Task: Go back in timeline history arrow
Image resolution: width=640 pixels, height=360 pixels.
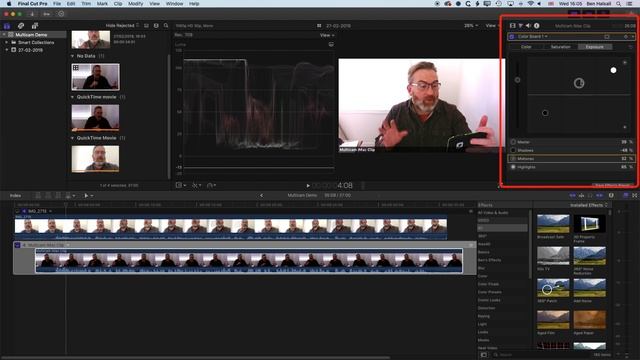Action: [x=262, y=196]
